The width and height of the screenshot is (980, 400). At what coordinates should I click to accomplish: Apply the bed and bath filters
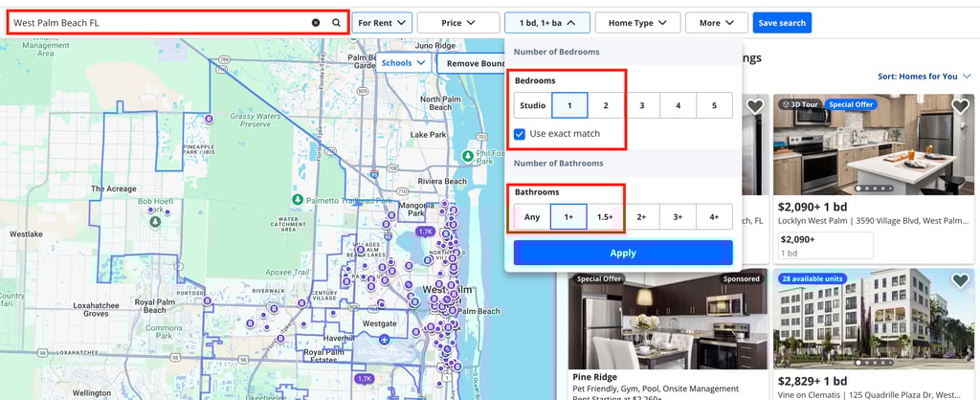[x=623, y=254]
